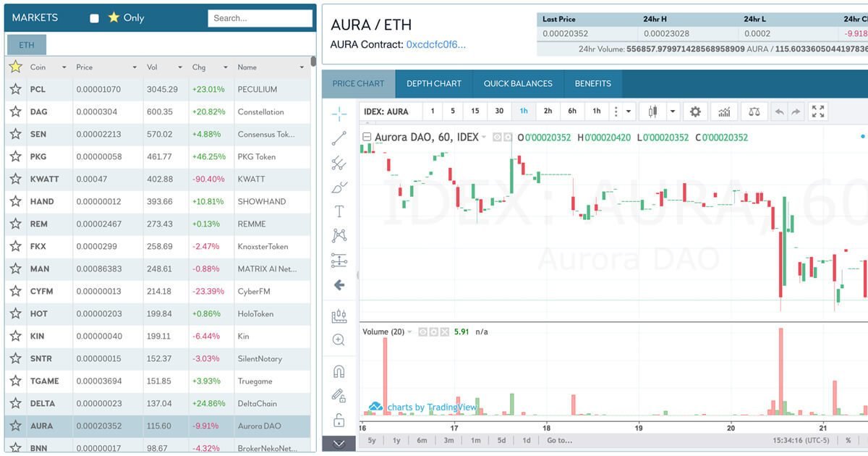Toggle the percent scale button
This screenshot has width=868, height=456.
pos(848,440)
